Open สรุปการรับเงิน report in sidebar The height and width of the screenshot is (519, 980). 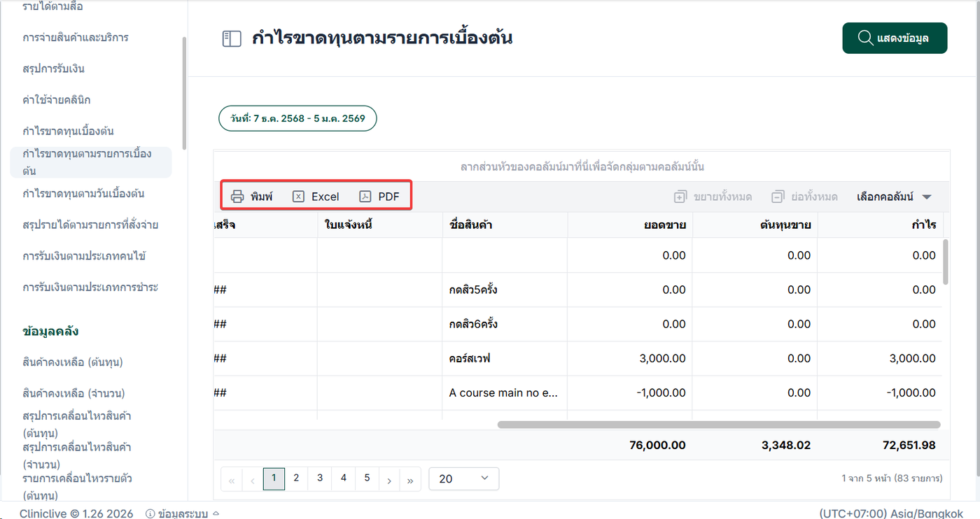(x=54, y=69)
